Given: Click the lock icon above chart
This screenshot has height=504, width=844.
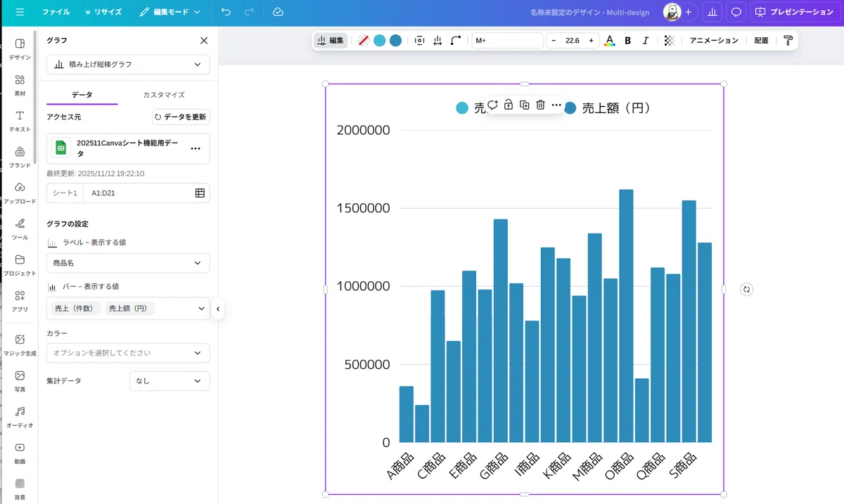Looking at the screenshot, I should click(509, 105).
